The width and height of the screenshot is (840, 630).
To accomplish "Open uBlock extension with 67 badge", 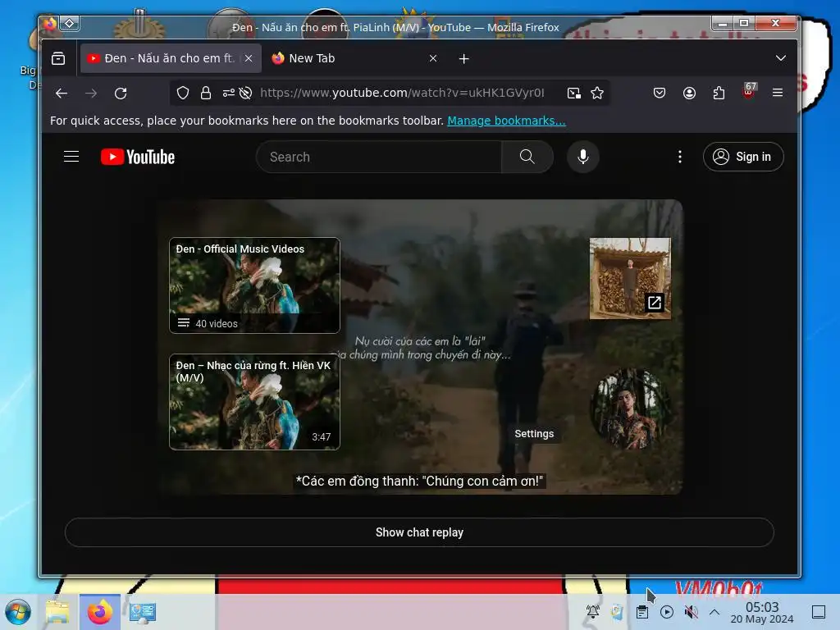I will pyautogui.click(x=749, y=91).
